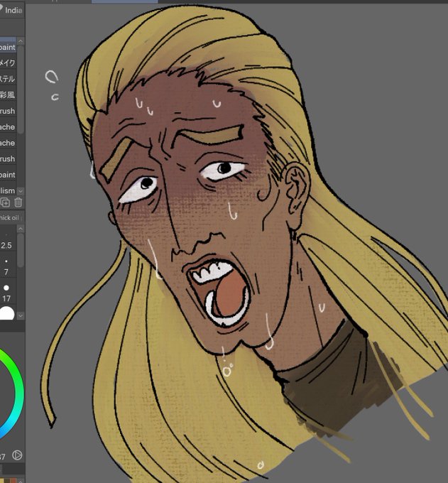
Task: Pick the 17 brush size preset
Action: [6, 293]
